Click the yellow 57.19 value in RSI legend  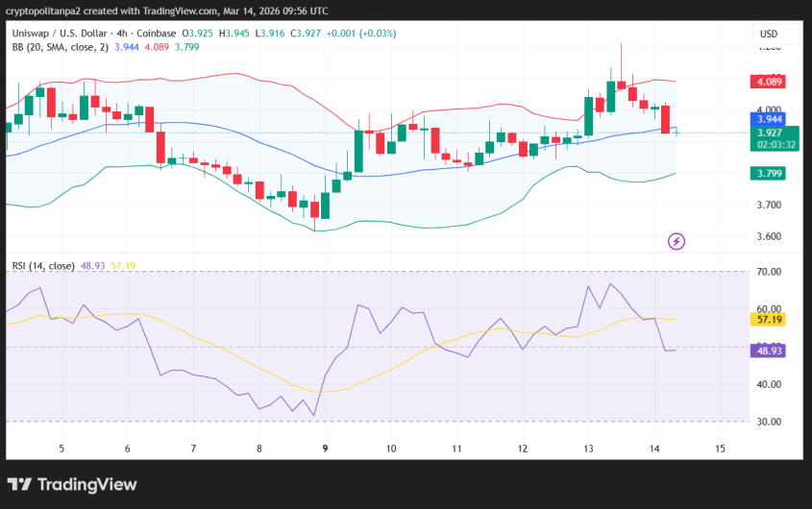click(123, 266)
